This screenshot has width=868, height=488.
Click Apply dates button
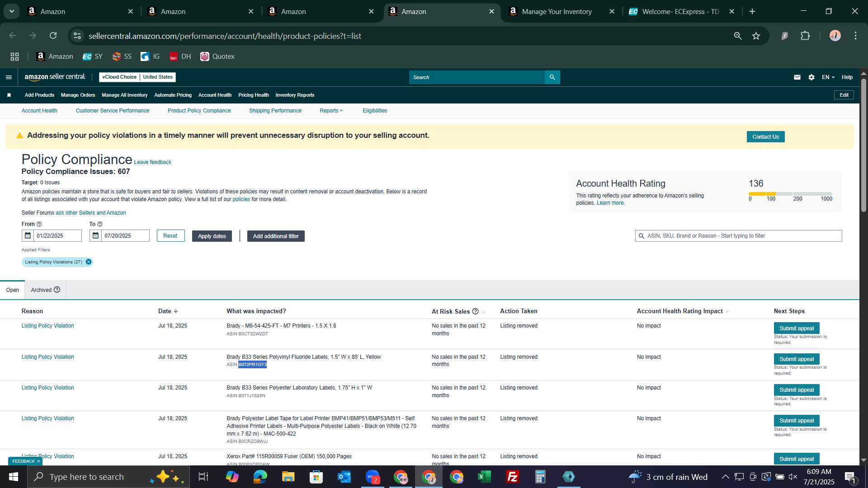(212, 236)
